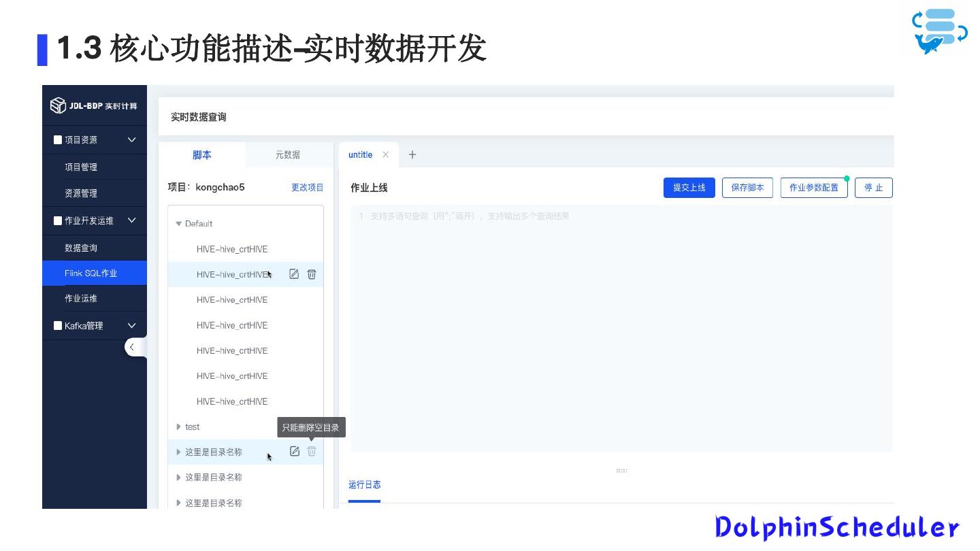Click trash icon on highlighted HIVE script

click(x=312, y=274)
